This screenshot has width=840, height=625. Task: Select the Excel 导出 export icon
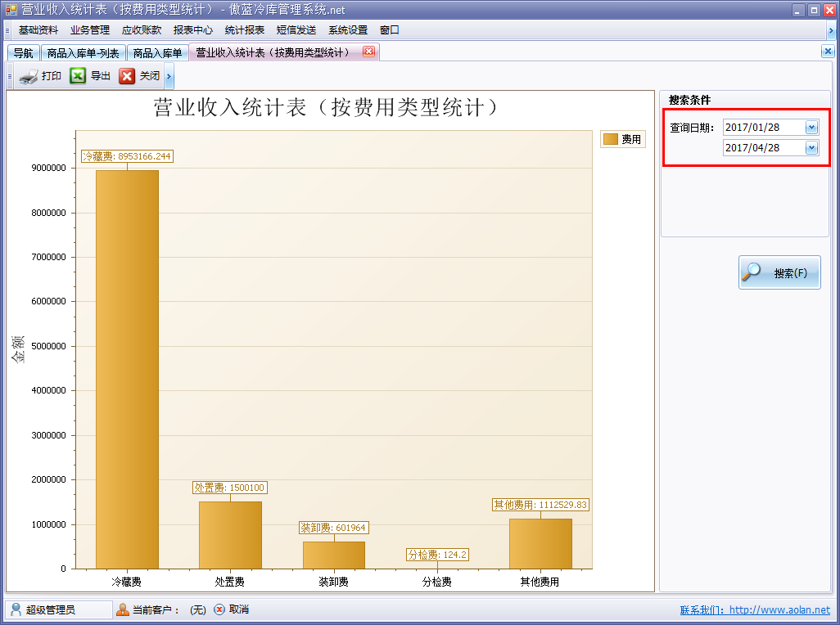pyautogui.click(x=77, y=75)
